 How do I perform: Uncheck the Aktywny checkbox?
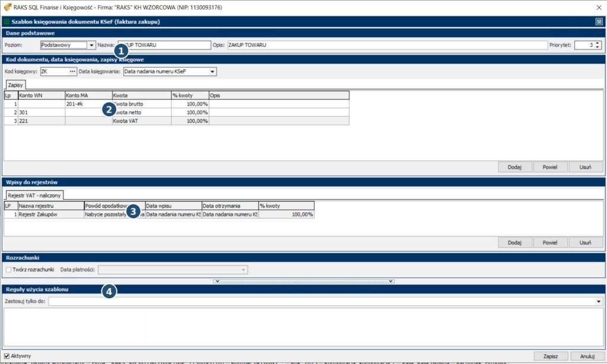[x=7, y=356]
